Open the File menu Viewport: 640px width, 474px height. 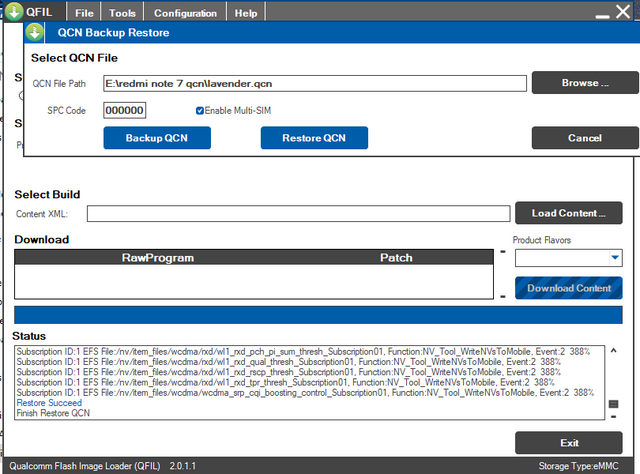84,13
